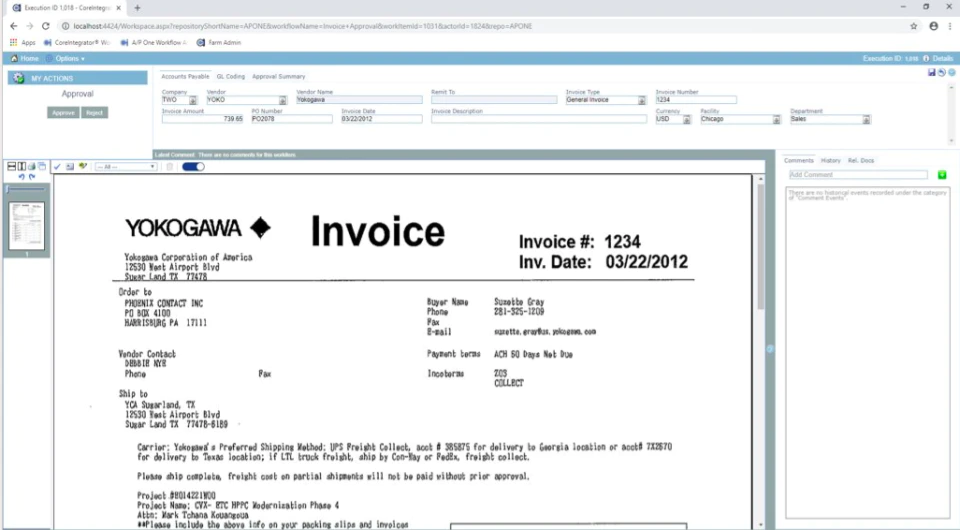The height and width of the screenshot is (530, 960).
Task: Select the horizontal split layout icon
Action: (12, 166)
